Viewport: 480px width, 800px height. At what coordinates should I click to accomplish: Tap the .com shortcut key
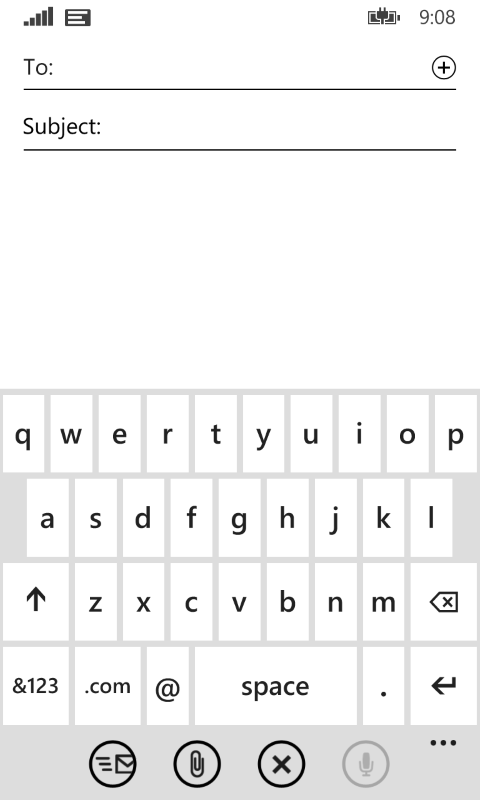(108, 686)
